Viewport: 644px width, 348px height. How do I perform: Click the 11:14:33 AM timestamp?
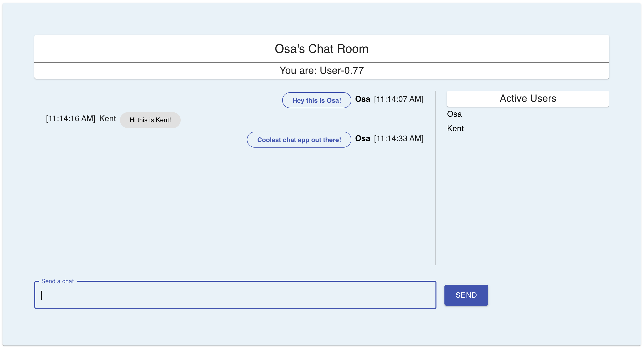pyautogui.click(x=398, y=138)
